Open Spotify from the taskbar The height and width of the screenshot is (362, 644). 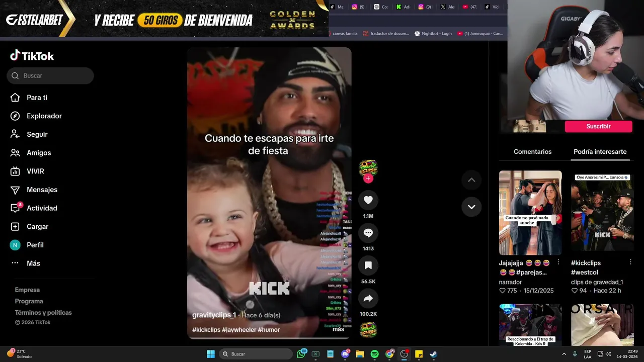click(374, 354)
